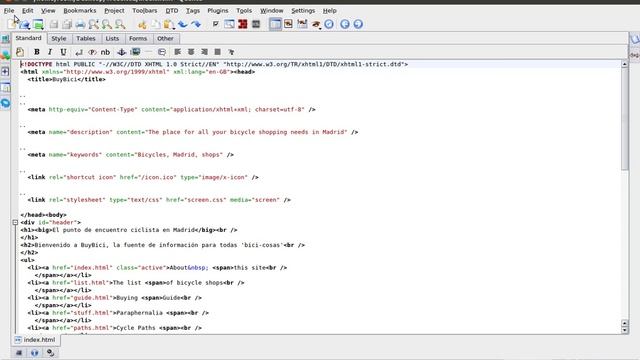The width and height of the screenshot is (640, 360).
Task: Open the Settings menu
Action: point(303,11)
